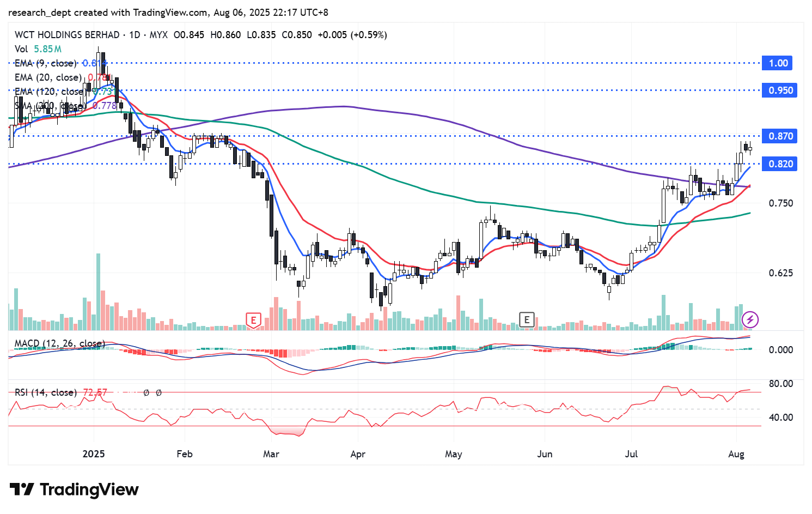Click the RSI value 72.57
Screen dimensions: 812x514
95,392
